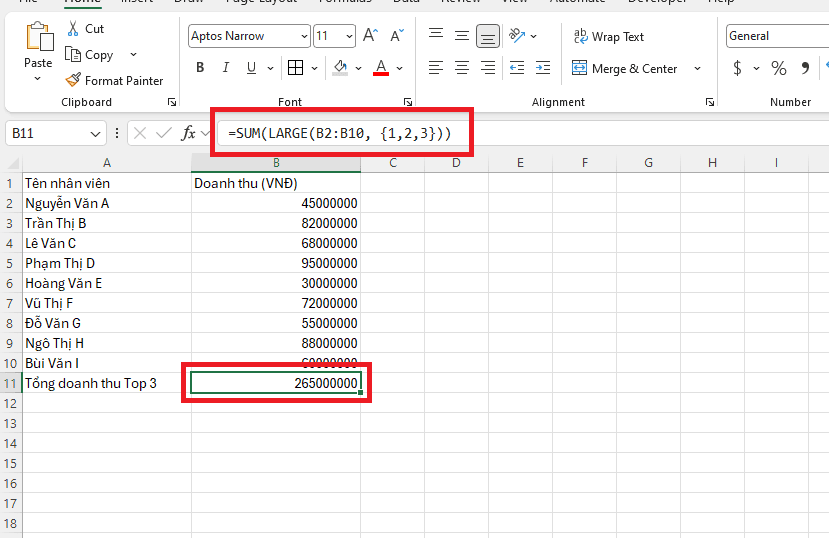Toggle underline formatting
The image size is (829, 538).
tap(252, 68)
